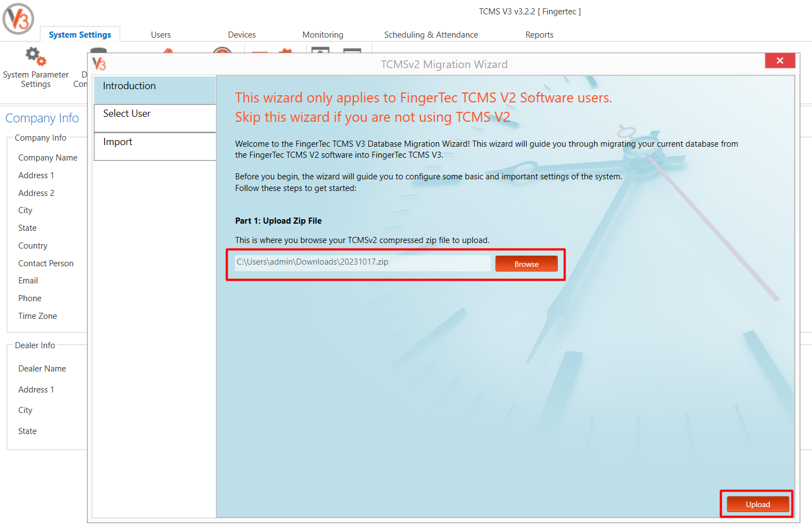Click the Dealer Info group title

pyautogui.click(x=35, y=345)
